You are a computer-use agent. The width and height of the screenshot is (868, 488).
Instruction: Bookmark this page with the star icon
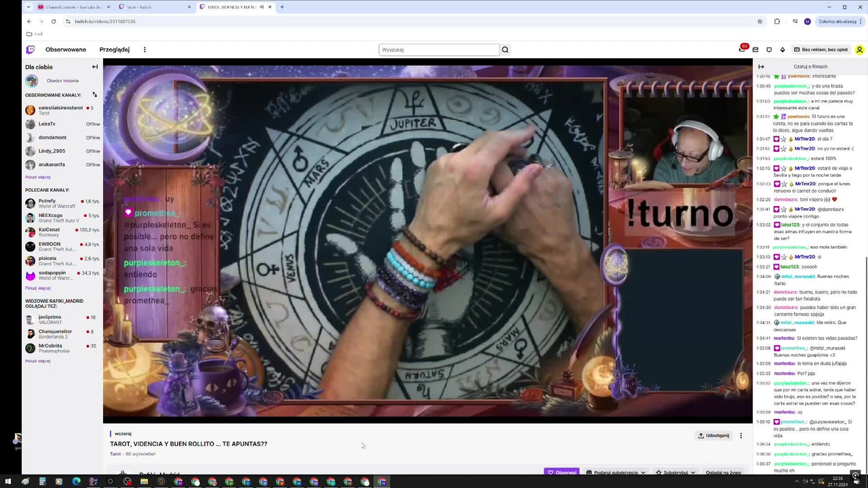coord(759,21)
